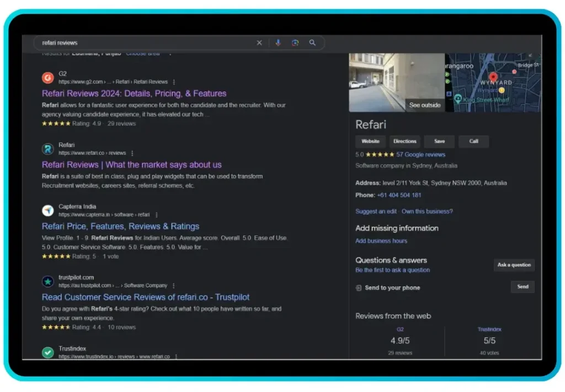Click the Refari site favicon
The image size is (565, 392).
tap(47, 149)
